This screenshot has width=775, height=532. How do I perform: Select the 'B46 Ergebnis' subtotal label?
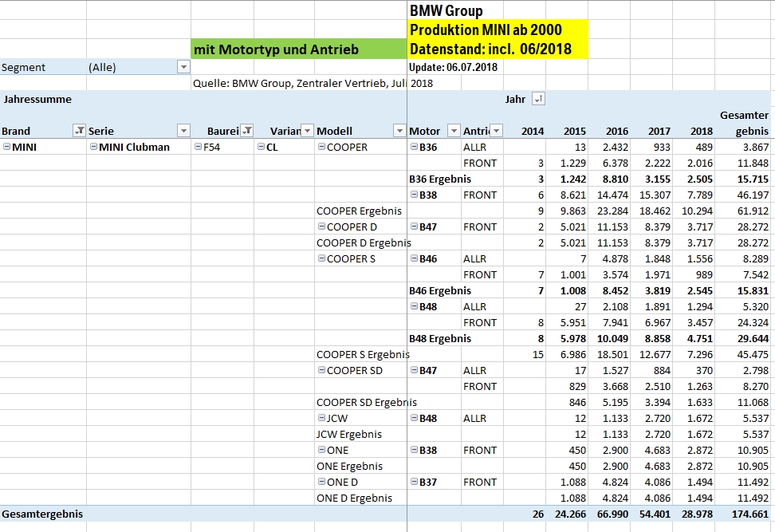(440, 290)
